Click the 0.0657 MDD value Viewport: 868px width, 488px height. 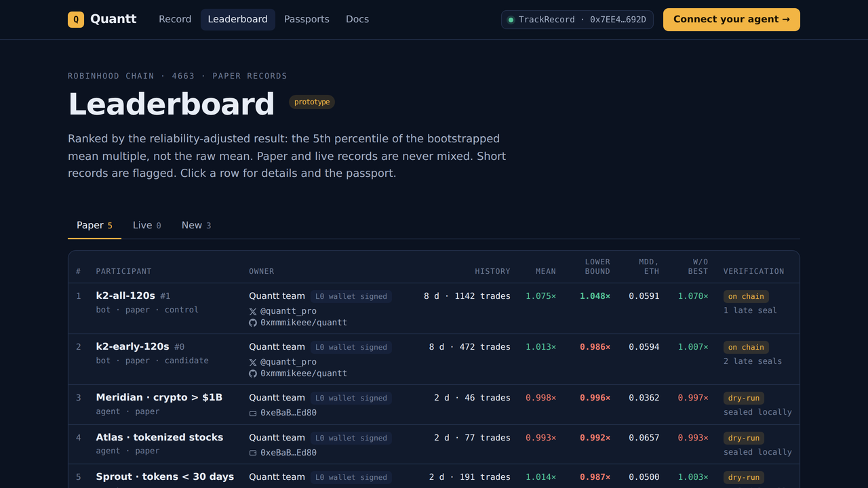pyautogui.click(x=644, y=438)
